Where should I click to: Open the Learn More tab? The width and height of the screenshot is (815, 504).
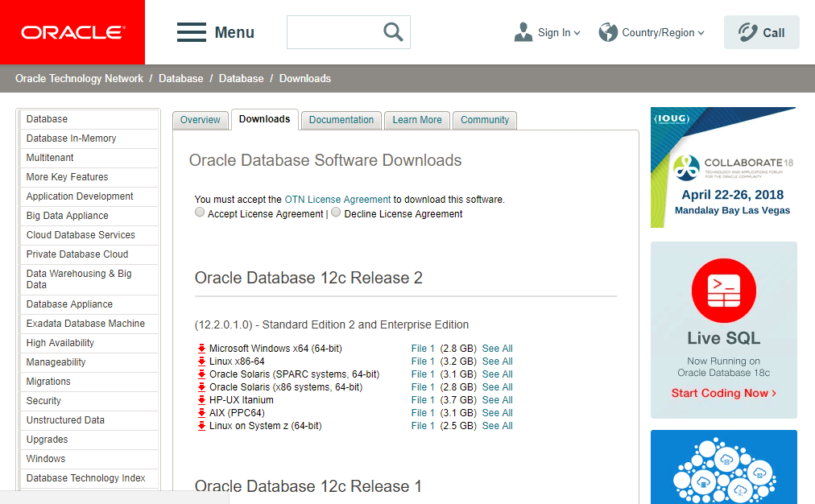tap(417, 120)
